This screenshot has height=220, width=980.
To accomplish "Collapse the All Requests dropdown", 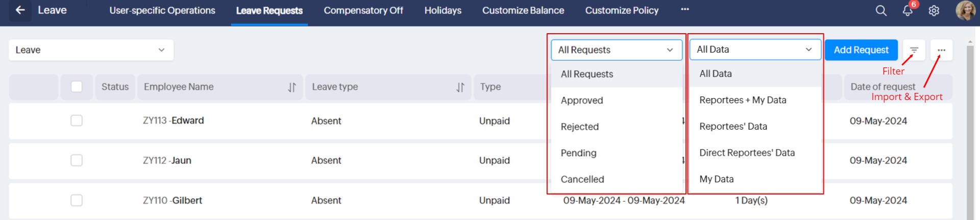I will (617, 50).
